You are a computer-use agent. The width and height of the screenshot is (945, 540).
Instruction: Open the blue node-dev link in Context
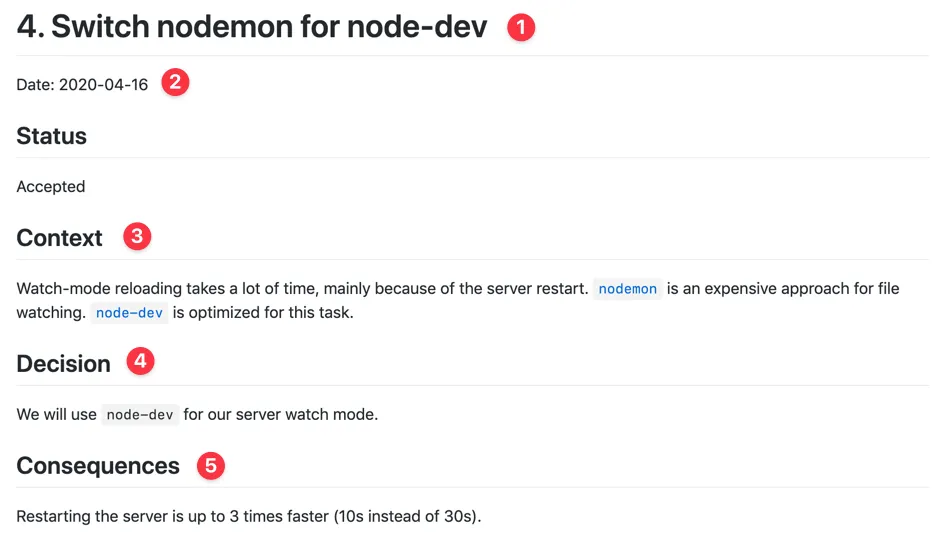click(x=128, y=313)
